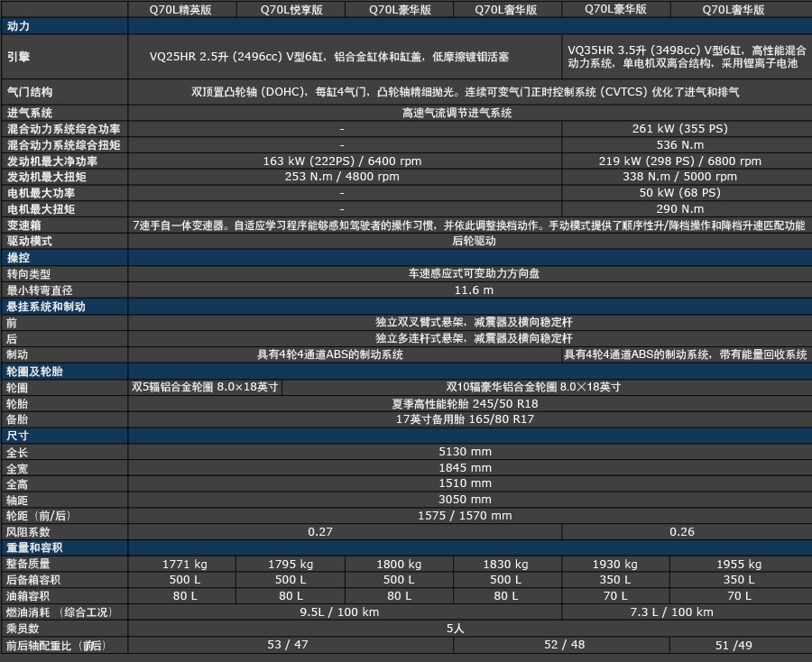Select the 261 kW (355 PS) value
The height and width of the screenshot is (662, 812).
click(x=679, y=129)
